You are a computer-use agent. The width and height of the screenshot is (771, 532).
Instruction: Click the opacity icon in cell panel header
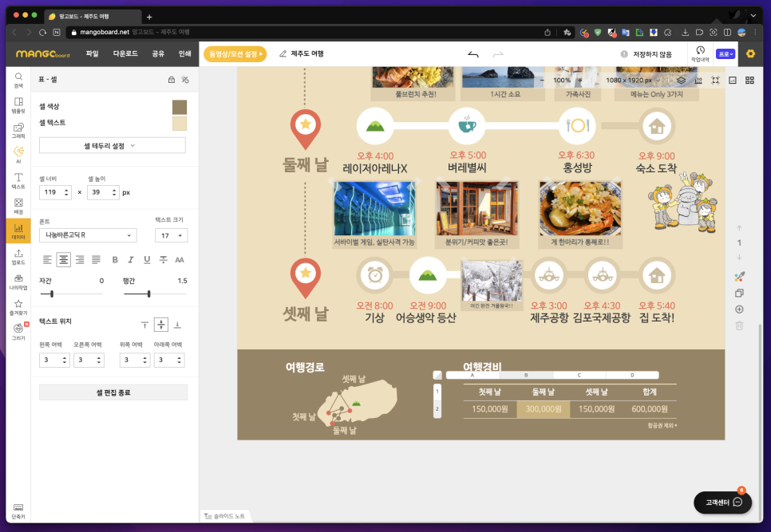(x=185, y=80)
